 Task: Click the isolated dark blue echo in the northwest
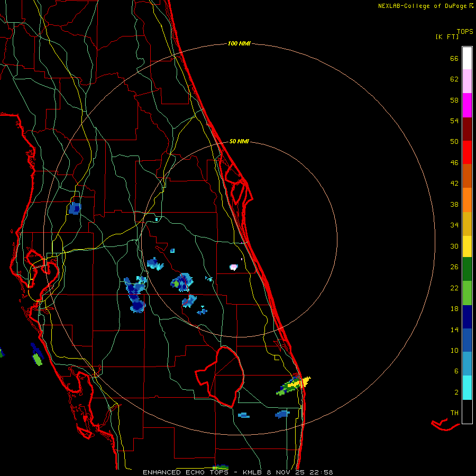point(75,208)
